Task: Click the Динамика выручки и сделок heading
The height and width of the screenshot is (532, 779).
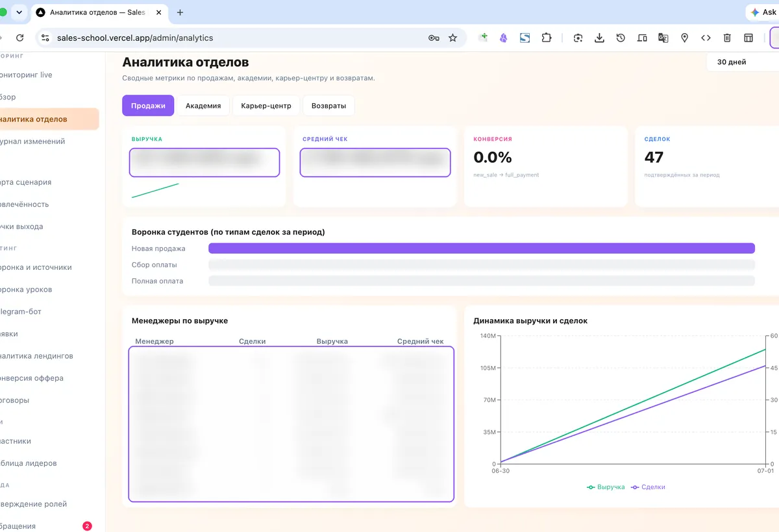Action: coord(531,320)
